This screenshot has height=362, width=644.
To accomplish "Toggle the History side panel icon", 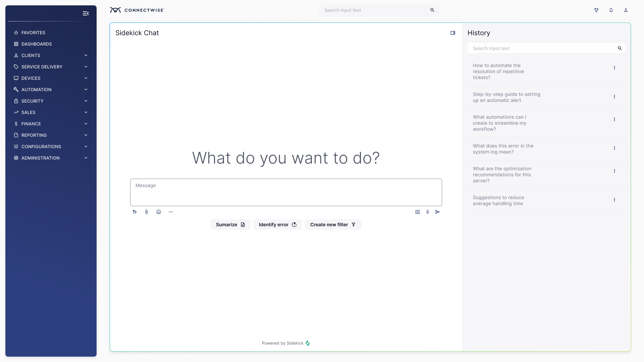I will click(453, 33).
